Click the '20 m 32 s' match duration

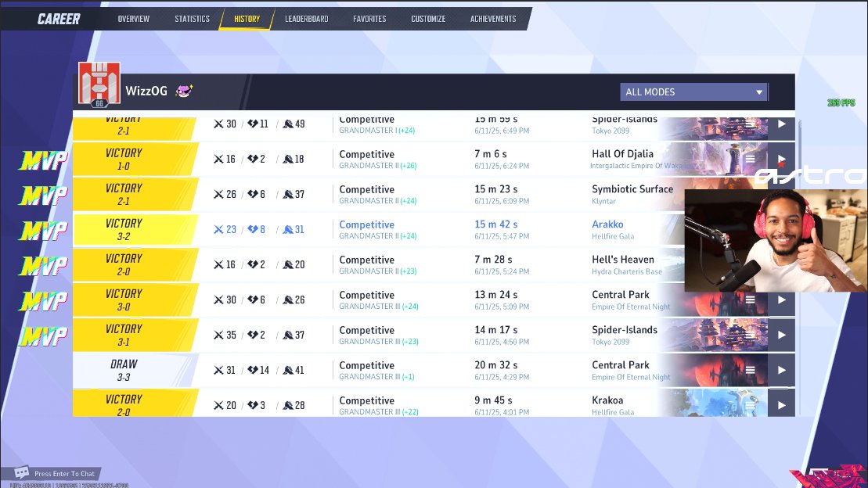[496, 364]
